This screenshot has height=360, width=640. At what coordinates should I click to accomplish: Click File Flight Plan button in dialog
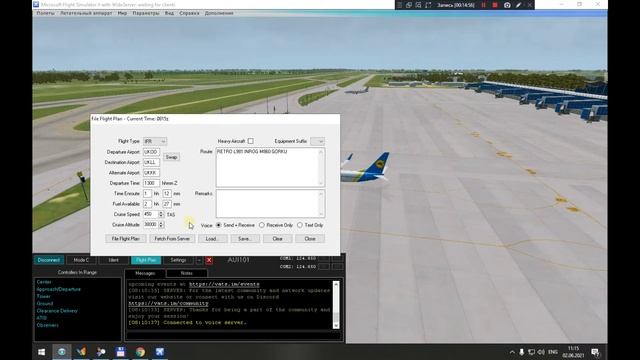[x=126, y=239]
